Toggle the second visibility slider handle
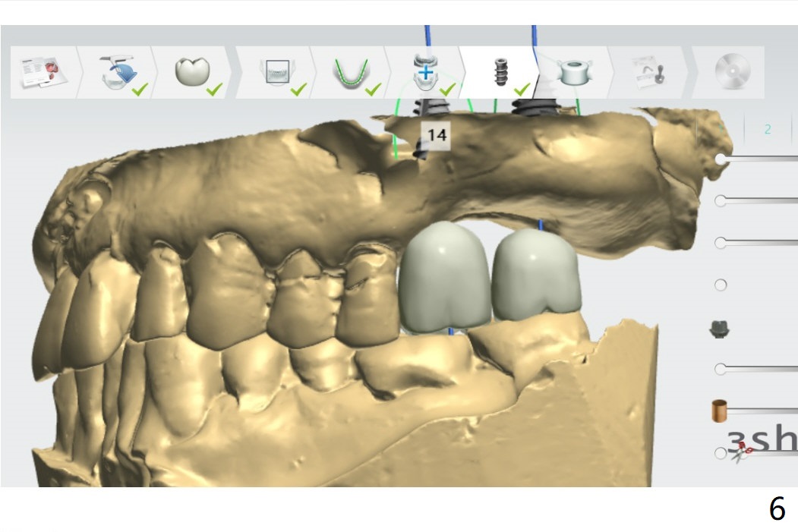 tap(721, 200)
